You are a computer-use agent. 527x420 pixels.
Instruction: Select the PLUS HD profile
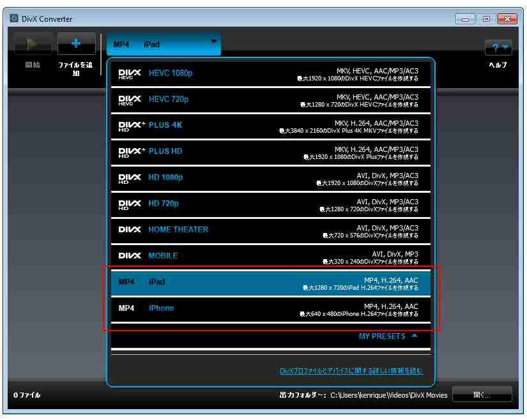(271, 153)
